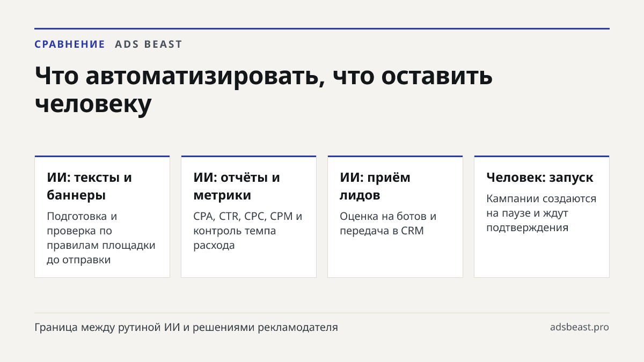
Task: Select the 'ИИ: отчёты и метрики' card title
Action: (237, 186)
